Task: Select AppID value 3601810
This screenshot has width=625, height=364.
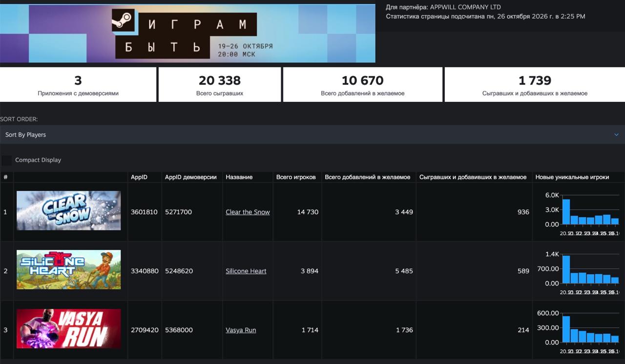Action: 144,212
